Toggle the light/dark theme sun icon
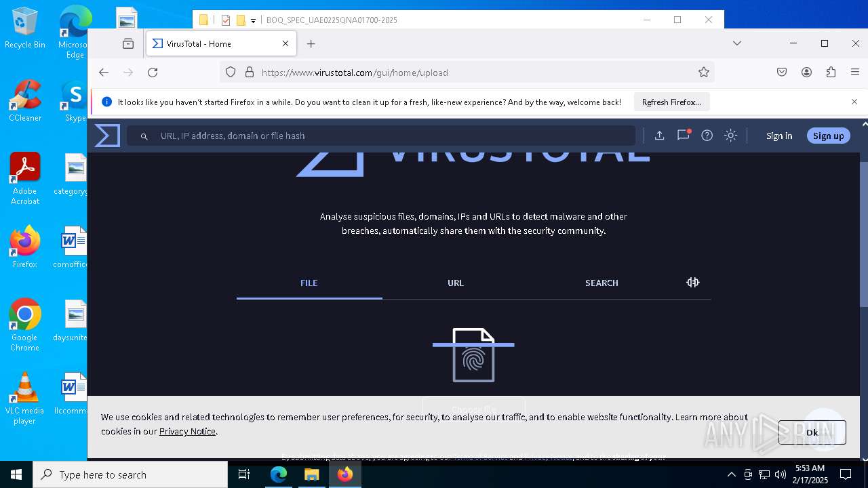868x488 pixels. [x=730, y=136]
